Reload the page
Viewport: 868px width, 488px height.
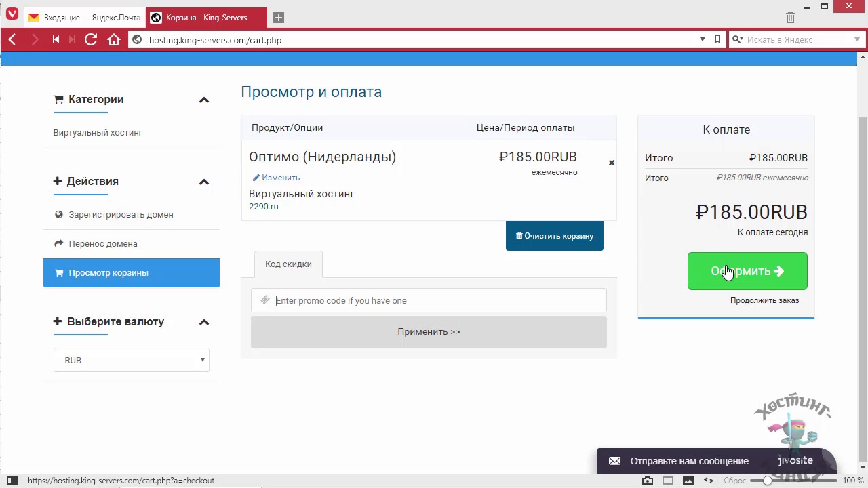[91, 40]
